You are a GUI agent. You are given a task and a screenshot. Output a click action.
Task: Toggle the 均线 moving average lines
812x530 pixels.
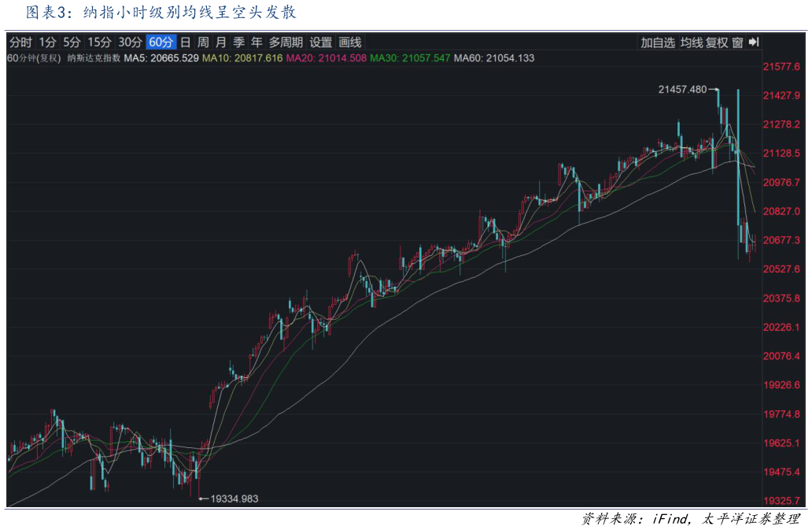click(x=692, y=43)
